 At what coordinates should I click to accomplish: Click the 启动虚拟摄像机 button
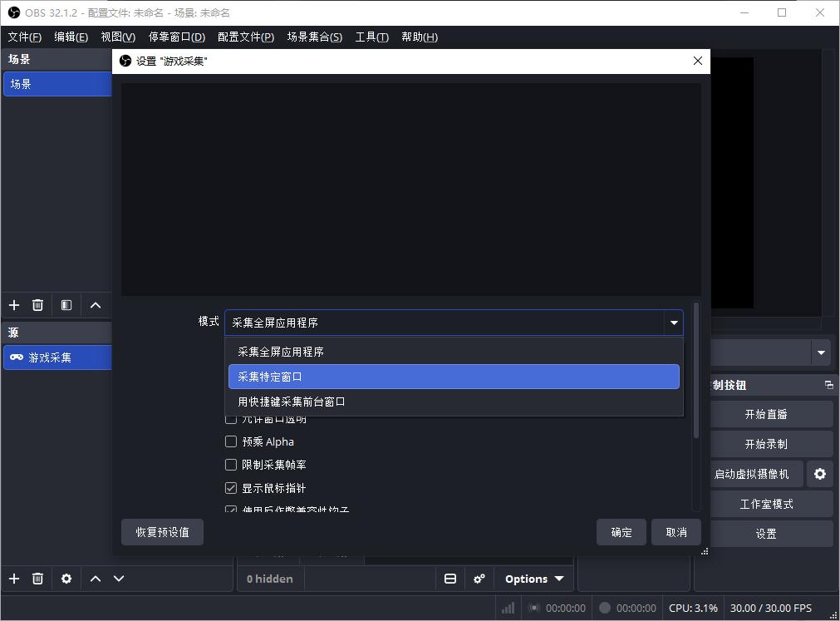(x=756, y=474)
